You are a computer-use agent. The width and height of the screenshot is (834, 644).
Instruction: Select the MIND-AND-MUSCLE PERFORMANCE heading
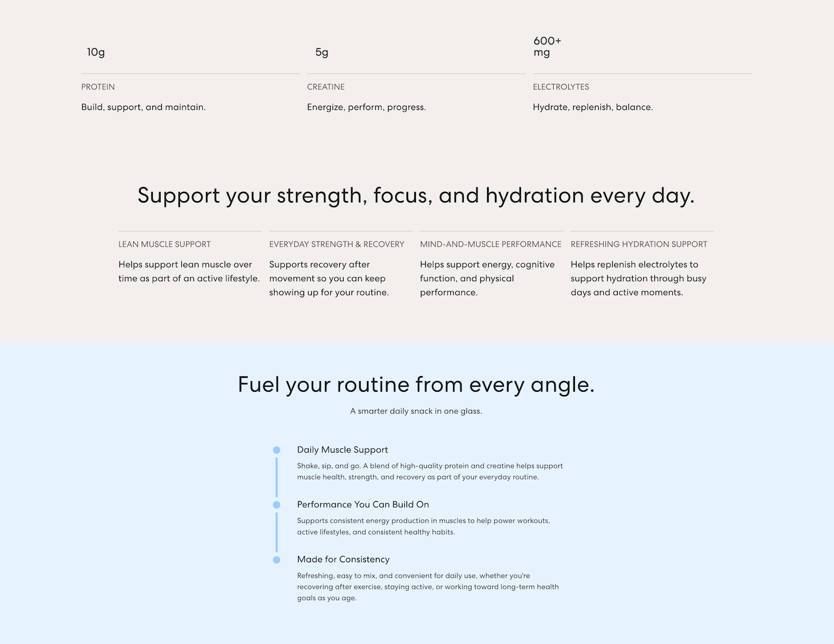[491, 244]
